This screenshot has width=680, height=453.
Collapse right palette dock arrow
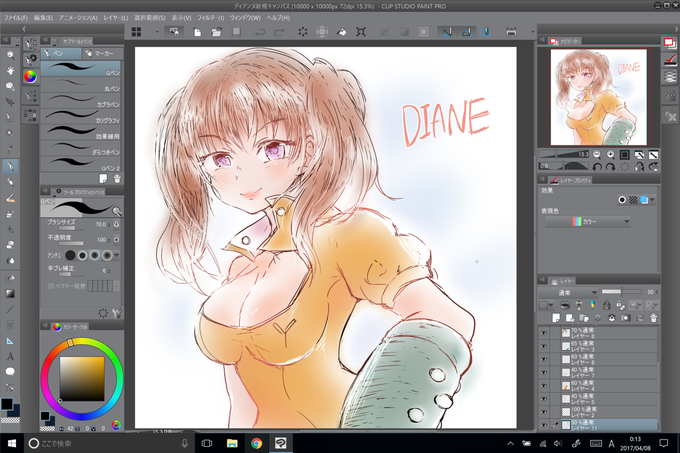tap(676, 29)
